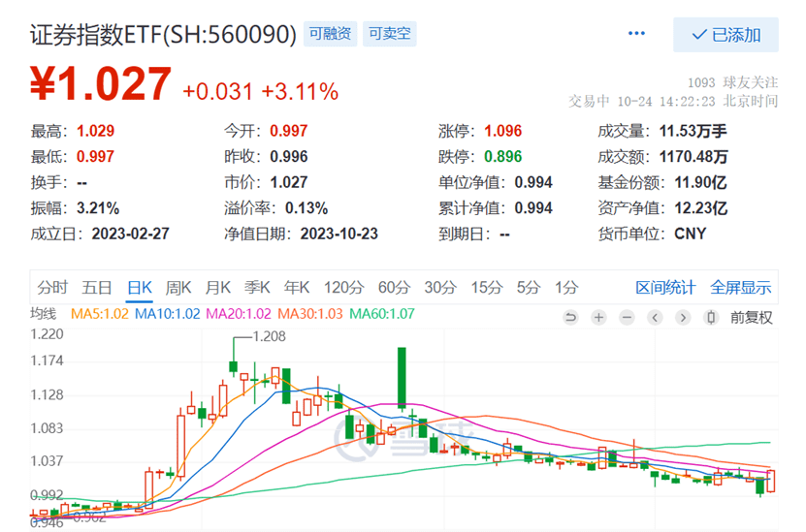The width and height of the screenshot is (806, 532).
Task: Select the 周K weekly chart tab
Action: coord(178,287)
